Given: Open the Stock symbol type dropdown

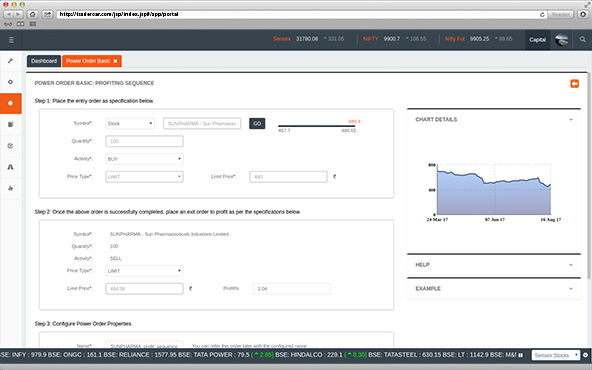Looking at the screenshot, I should point(130,123).
